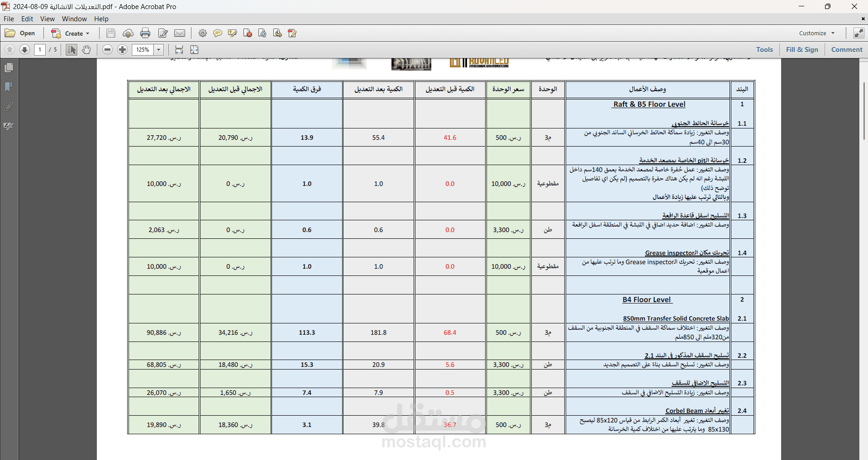Click the 26,070 total cell
Image resolution: width=868 pixels, height=460 pixels.
[x=164, y=393]
